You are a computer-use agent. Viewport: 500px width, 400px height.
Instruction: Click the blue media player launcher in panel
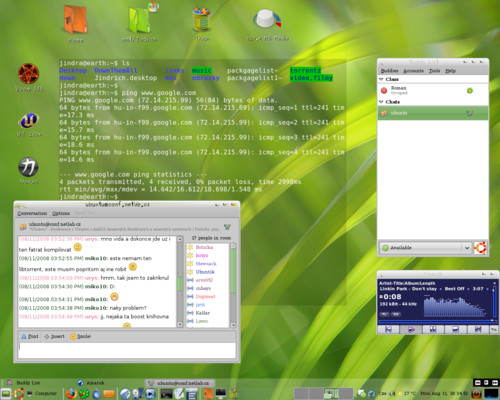[150, 394]
